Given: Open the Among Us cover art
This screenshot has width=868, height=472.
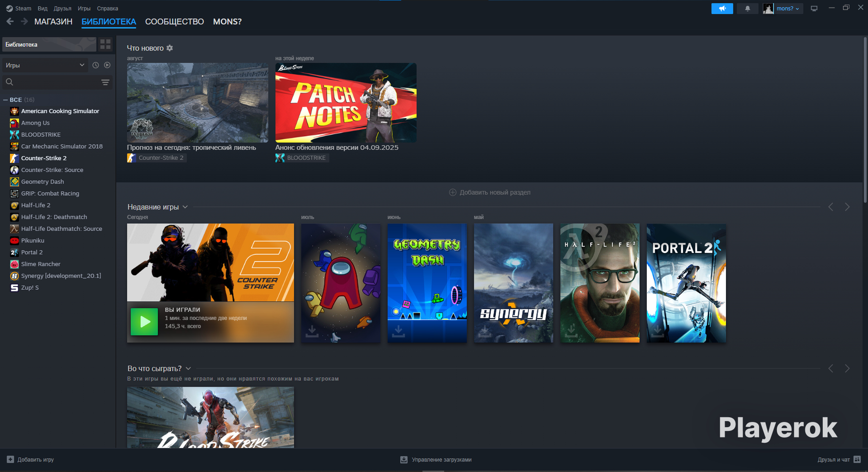Looking at the screenshot, I should tap(341, 283).
